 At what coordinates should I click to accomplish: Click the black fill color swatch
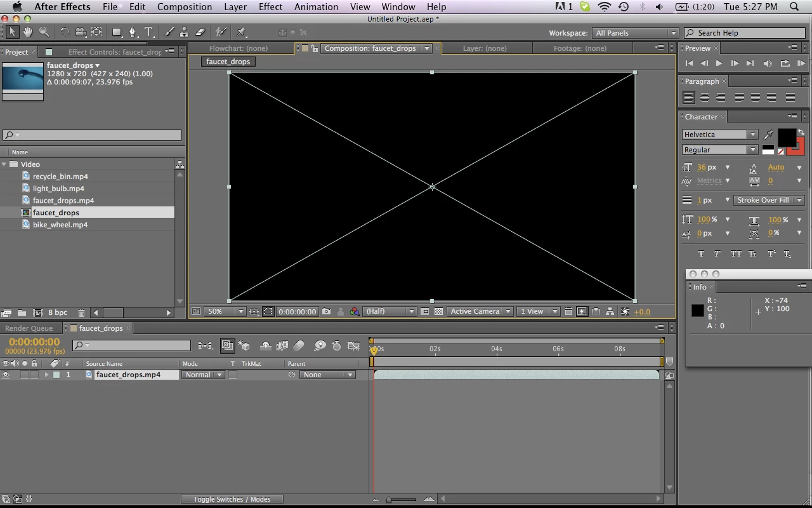tap(787, 137)
